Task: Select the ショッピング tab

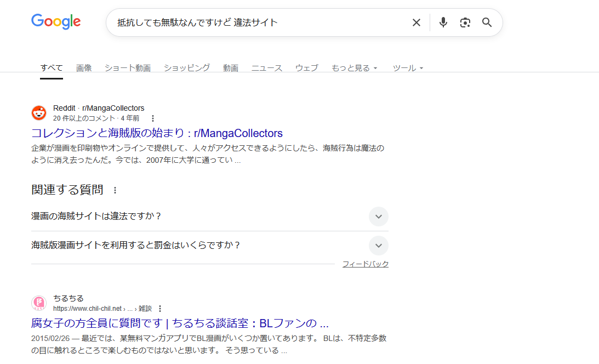Action: pyautogui.click(x=186, y=67)
